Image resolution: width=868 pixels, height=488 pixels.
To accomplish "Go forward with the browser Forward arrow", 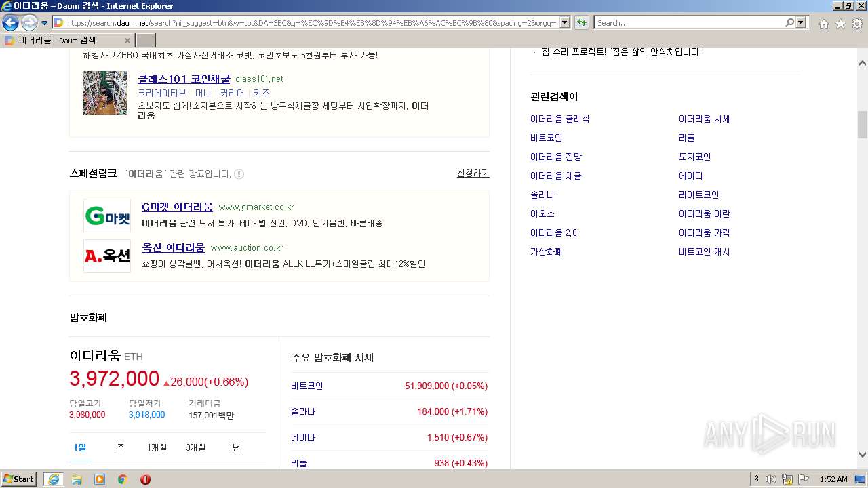I will click(29, 22).
